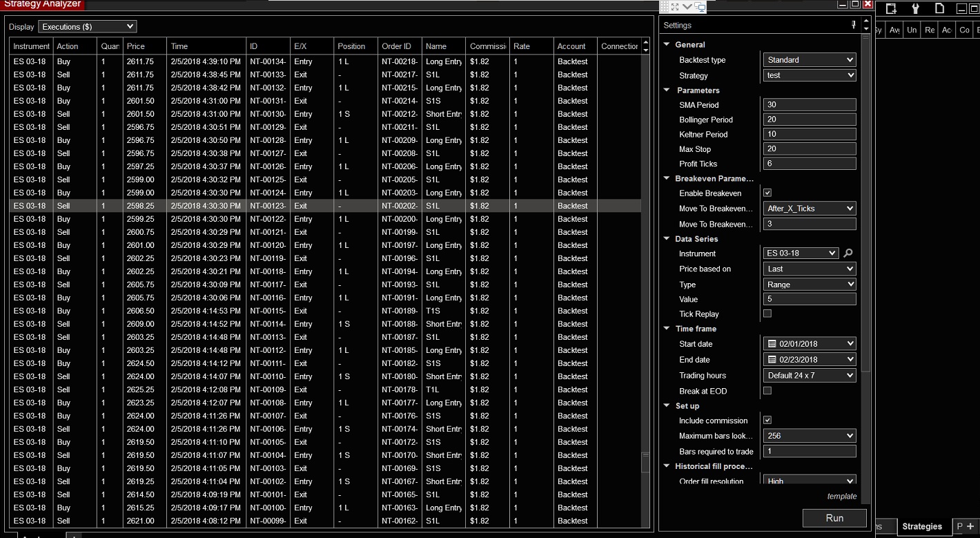Collapse the Time frame section

667,329
